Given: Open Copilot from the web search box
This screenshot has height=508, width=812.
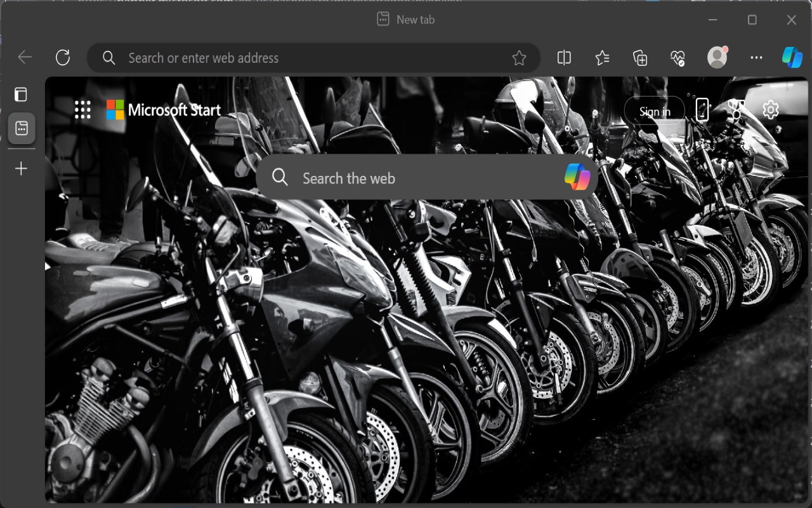Looking at the screenshot, I should point(577,177).
